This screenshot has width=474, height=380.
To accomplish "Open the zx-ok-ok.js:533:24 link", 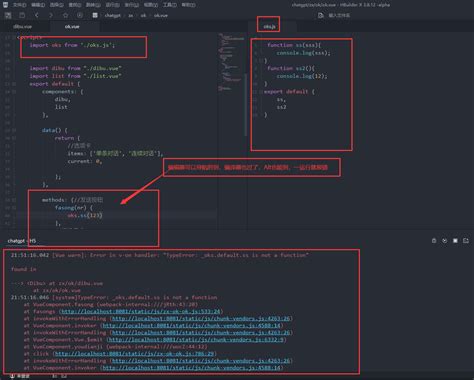I will (x=140, y=312).
